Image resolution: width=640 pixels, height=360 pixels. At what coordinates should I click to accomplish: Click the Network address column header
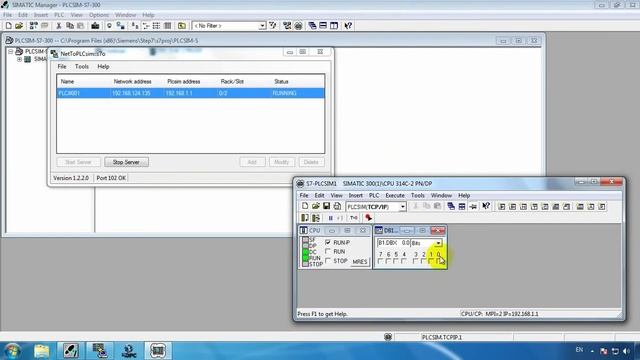(132, 82)
